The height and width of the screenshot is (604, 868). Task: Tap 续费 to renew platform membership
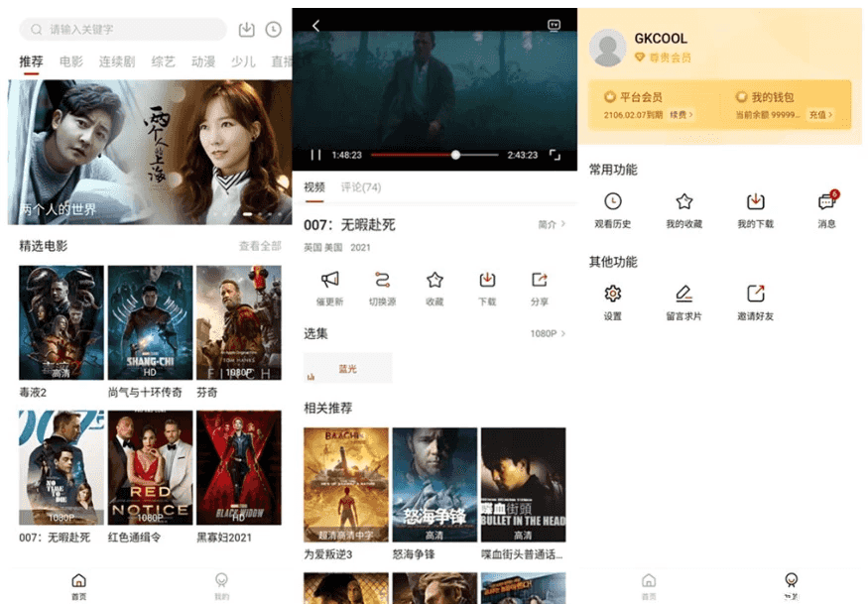[683, 113]
